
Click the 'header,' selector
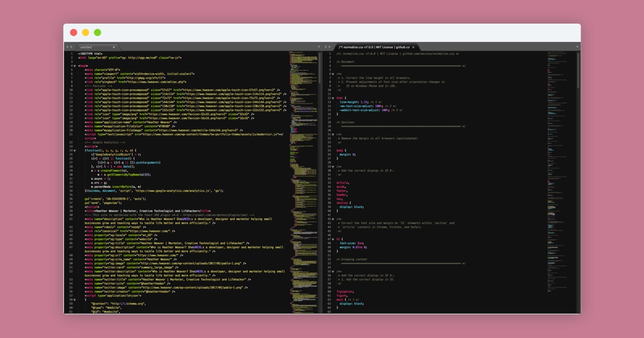point(342,195)
